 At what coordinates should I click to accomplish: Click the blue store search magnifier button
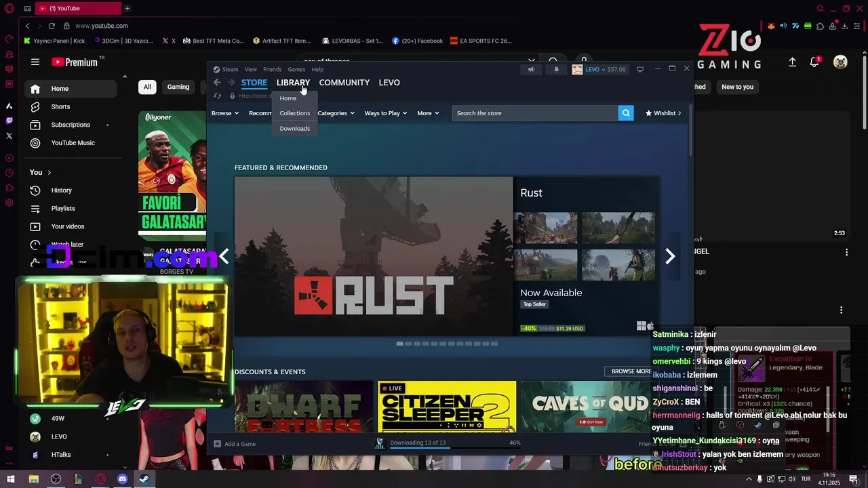pyautogui.click(x=626, y=113)
